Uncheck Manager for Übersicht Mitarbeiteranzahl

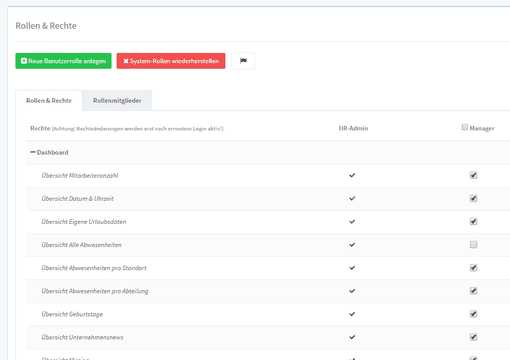tap(473, 175)
